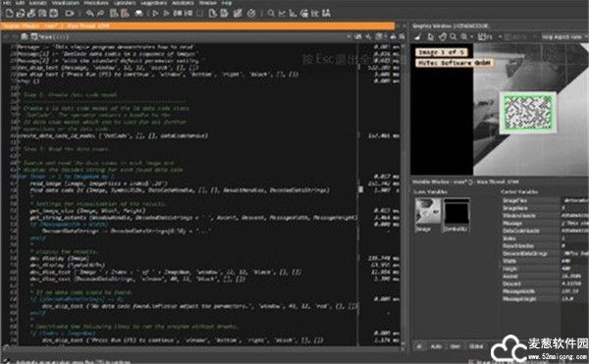Select the WindowHandle control variable row
Image resolution: width=589 pixels, height=364 pixels.
545,216
